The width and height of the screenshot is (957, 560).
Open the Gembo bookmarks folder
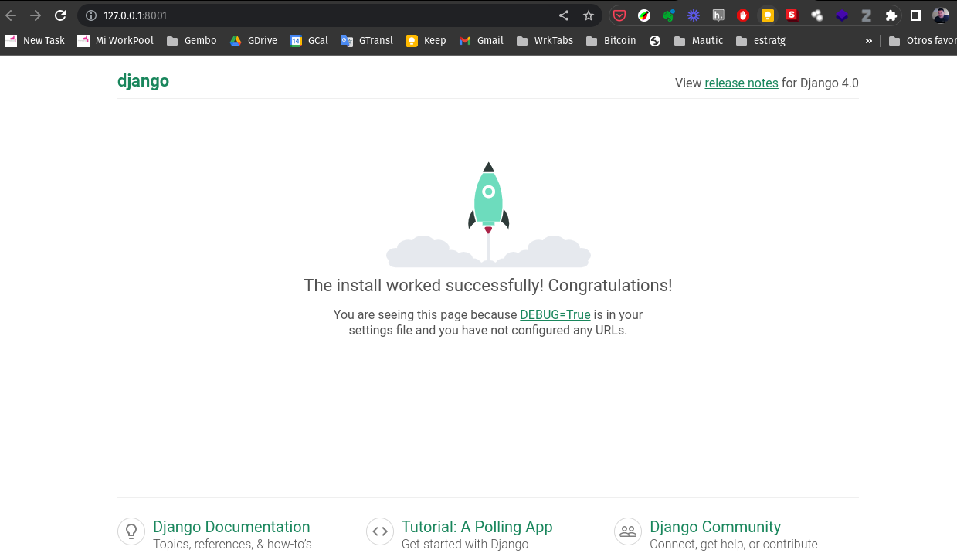pyautogui.click(x=192, y=41)
